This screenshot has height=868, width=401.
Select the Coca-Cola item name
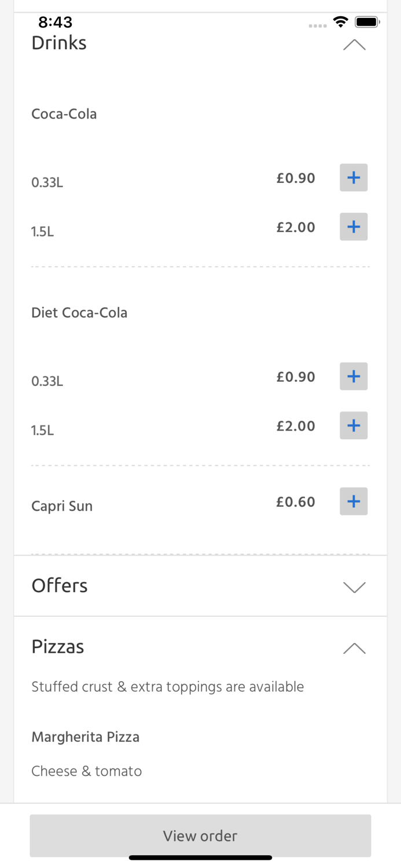point(64,114)
